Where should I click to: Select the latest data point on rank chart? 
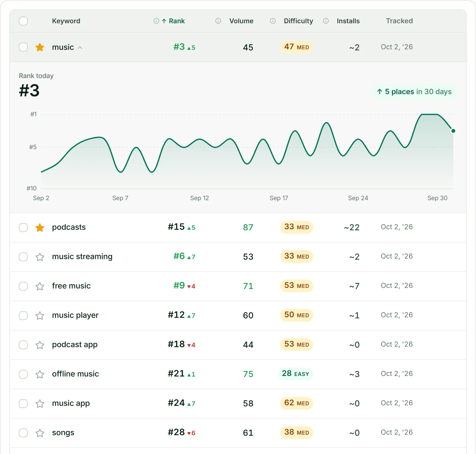pyautogui.click(x=453, y=131)
